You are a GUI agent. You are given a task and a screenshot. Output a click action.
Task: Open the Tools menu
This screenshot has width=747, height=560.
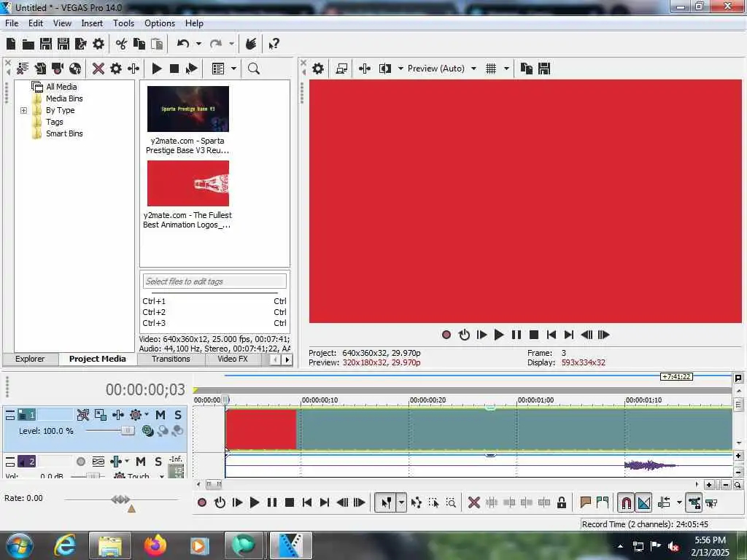coord(123,23)
